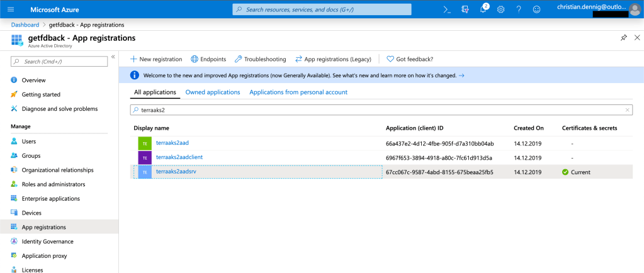
Task: Open the Troubleshooting toolbar item
Action: [260, 59]
